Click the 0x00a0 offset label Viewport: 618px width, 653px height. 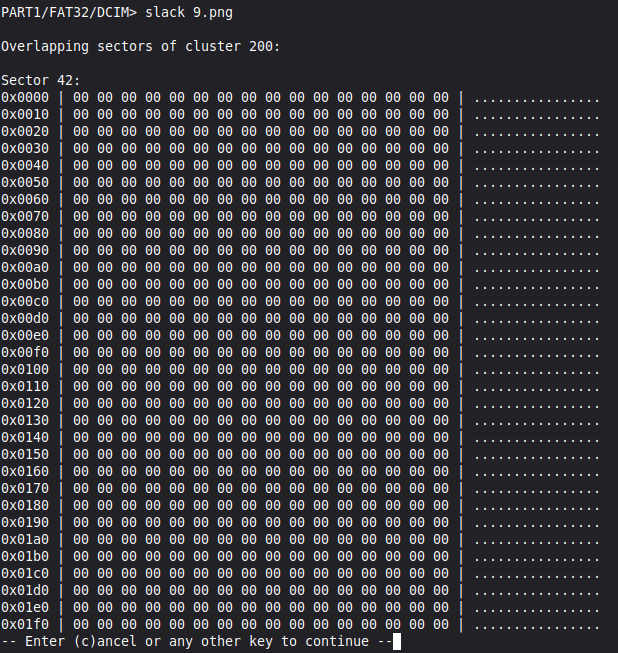click(x=25, y=267)
